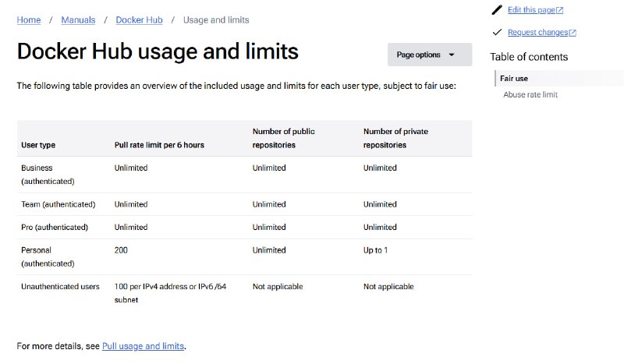
Task: Click the Unauthenticated users table row
Action: pyautogui.click(x=244, y=293)
